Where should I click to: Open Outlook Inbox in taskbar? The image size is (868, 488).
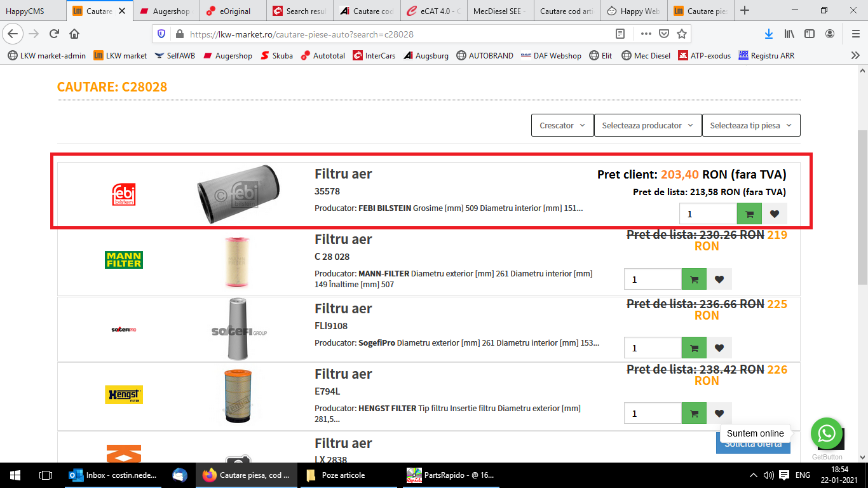pos(114,475)
